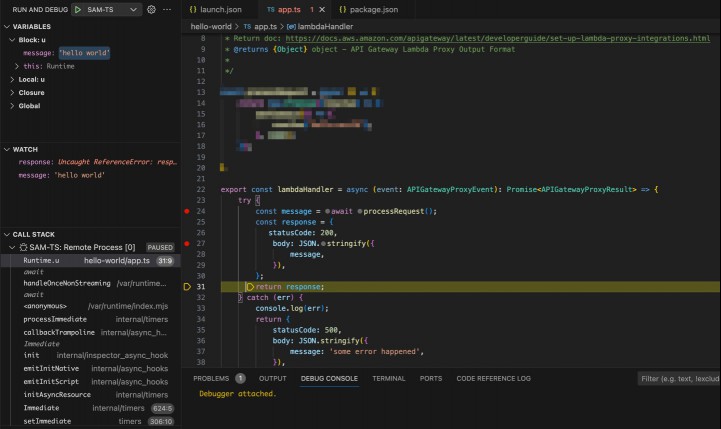Select processImmediate stack frame

[x=90, y=319]
